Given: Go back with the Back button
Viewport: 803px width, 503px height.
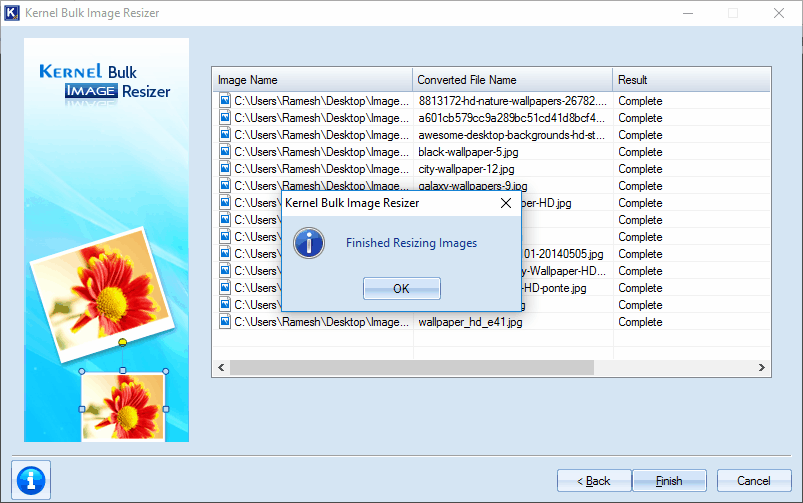Looking at the screenshot, I should click(x=594, y=480).
